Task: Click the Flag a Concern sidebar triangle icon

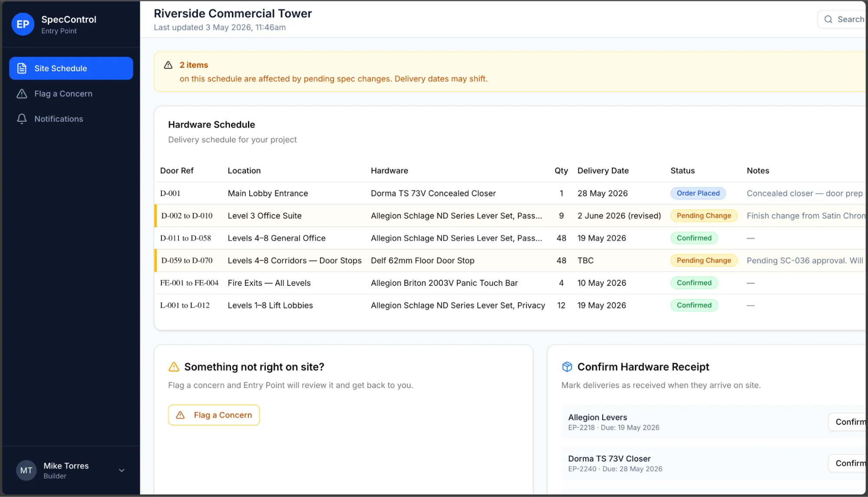Action: (22, 93)
